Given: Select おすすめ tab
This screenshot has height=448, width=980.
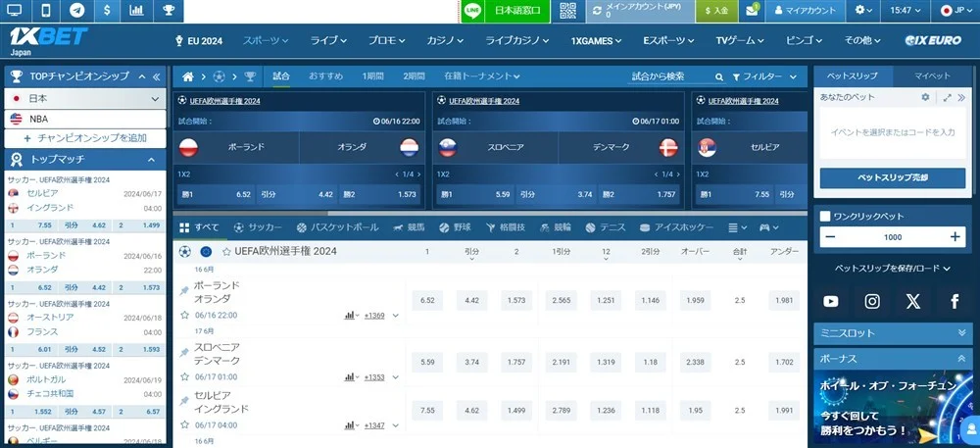Looking at the screenshot, I should (x=325, y=76).
